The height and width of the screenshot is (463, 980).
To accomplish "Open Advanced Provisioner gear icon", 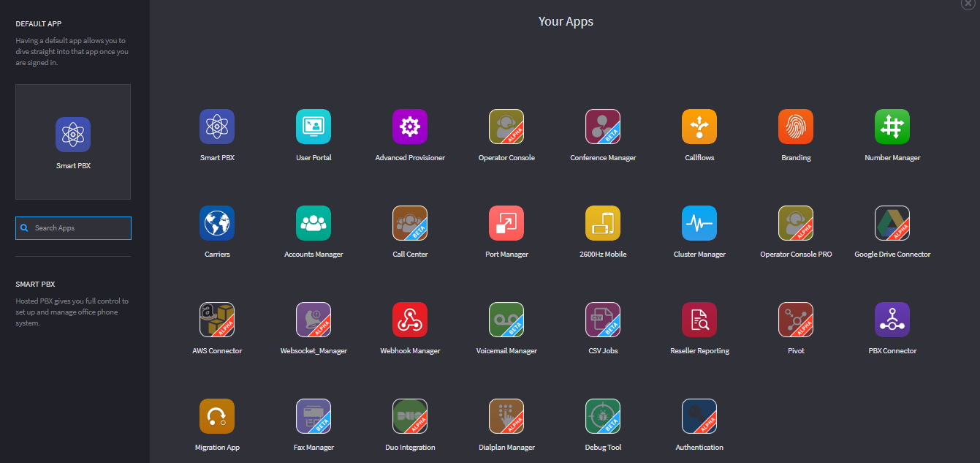I will pos(410,127).
